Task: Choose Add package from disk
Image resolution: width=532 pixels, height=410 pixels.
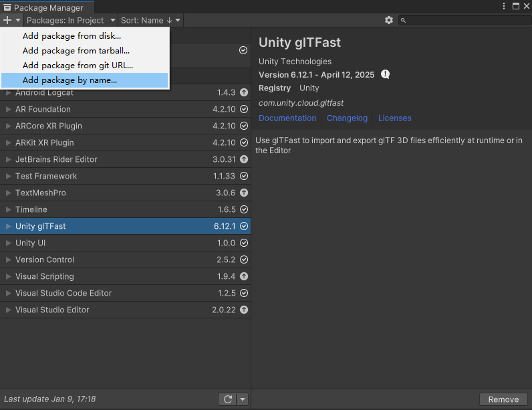Action: [x=84, y=35]
